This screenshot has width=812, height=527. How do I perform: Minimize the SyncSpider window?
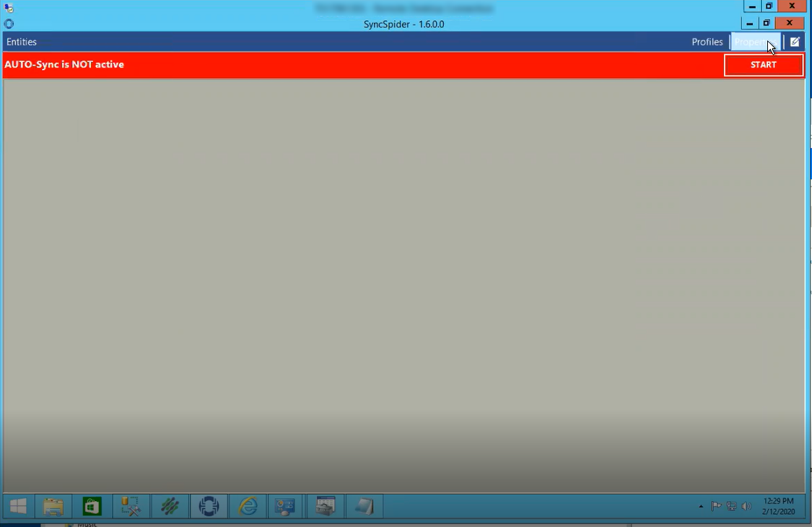coord(749,23)
